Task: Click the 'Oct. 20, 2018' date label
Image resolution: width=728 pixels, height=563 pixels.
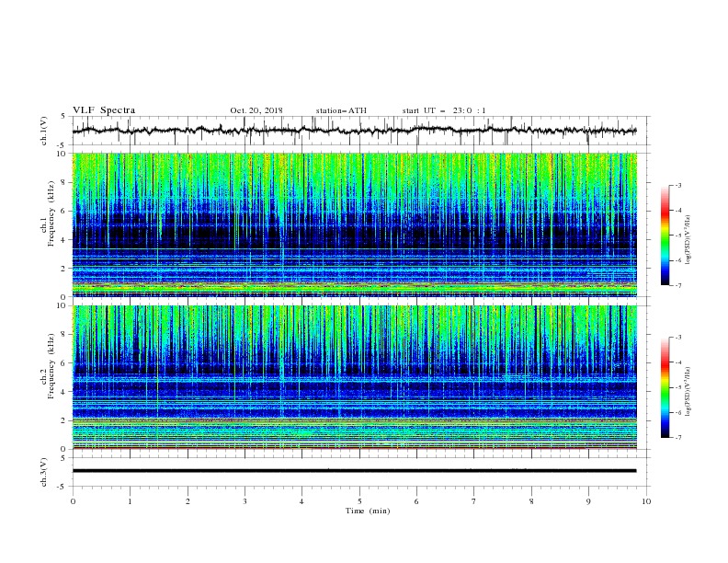Action: pos(256,110)
